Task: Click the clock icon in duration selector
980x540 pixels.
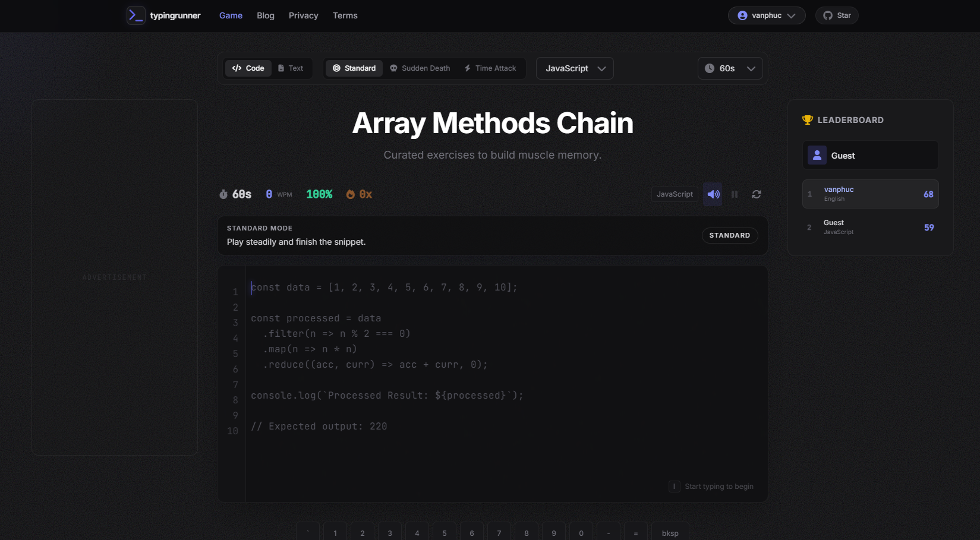Action: tap(710, 68)
